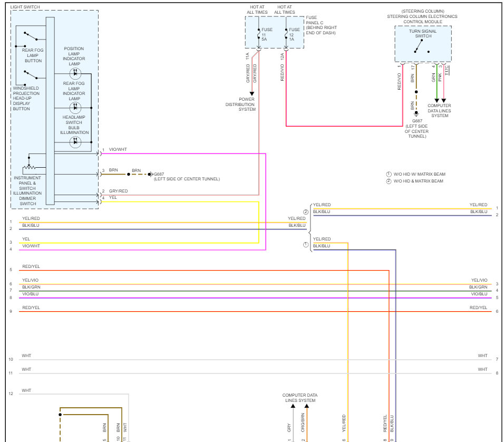Click the yellow YEL wire at light switch pin 4
The height and width of the screenshot is (442, 504).
[x=180, y=202]
